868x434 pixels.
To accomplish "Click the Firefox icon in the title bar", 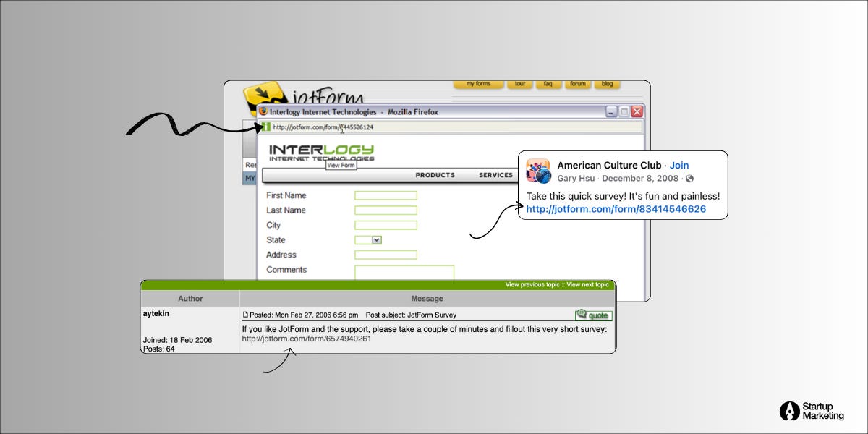I will pyautogui.click(x=263, y=112).
